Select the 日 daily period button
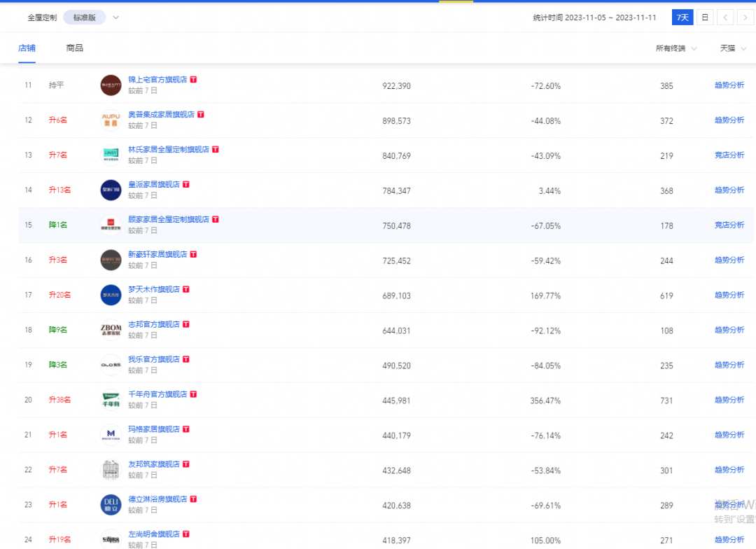Screen dimensions: 756x549 tap(705, 18)
